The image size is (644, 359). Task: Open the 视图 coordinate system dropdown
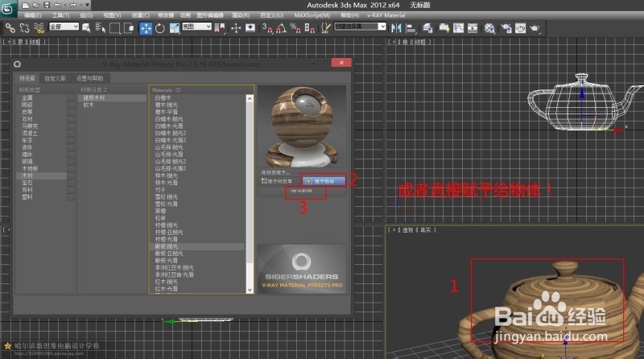click(x=196, y=28)
